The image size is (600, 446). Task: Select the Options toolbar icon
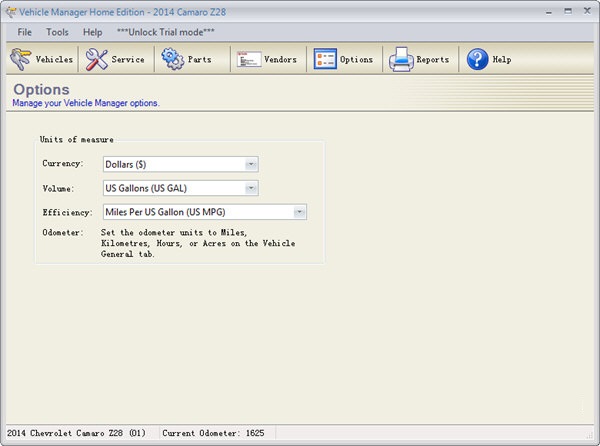click(325, 60)
